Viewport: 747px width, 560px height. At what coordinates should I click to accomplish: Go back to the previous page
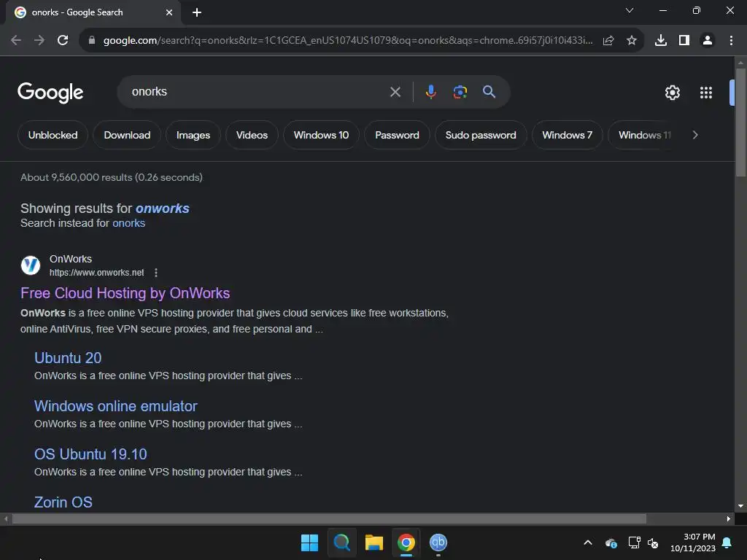[16, 41]
